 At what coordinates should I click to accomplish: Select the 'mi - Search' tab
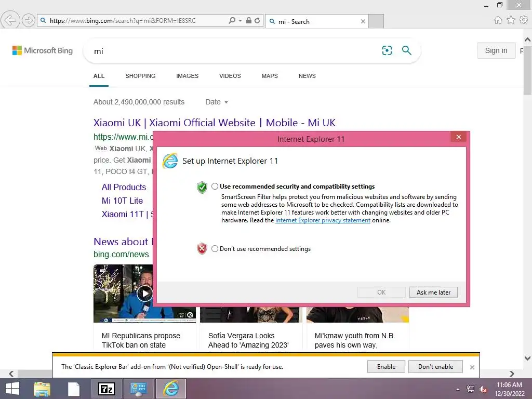[x=316, y=21]
